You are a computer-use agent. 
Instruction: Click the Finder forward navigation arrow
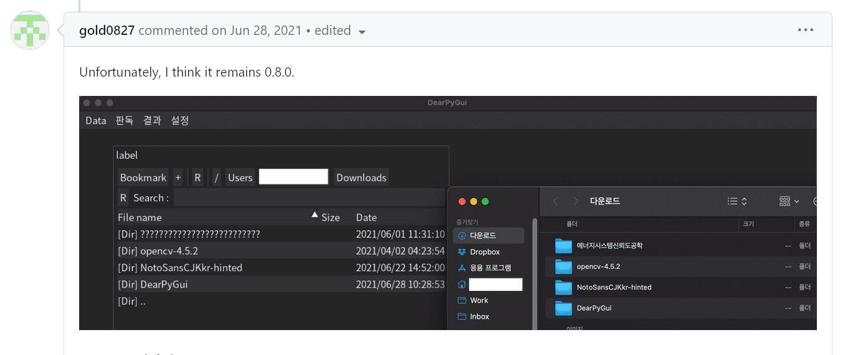[x=576, y=201]
